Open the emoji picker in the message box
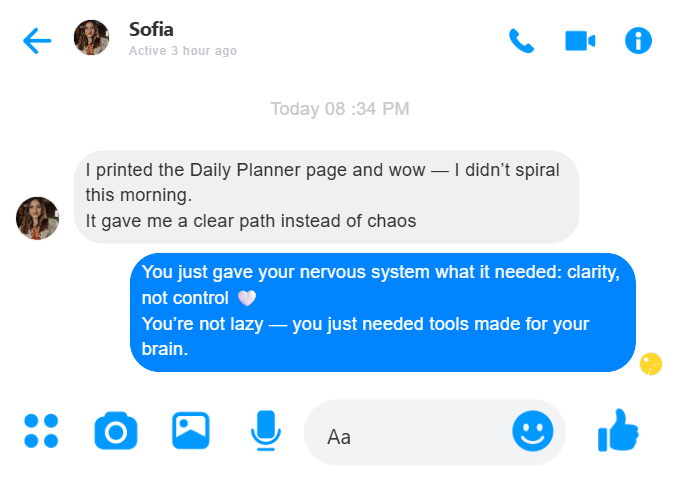Viewport: 675px width, 483px height. click(x=533, y=431)
